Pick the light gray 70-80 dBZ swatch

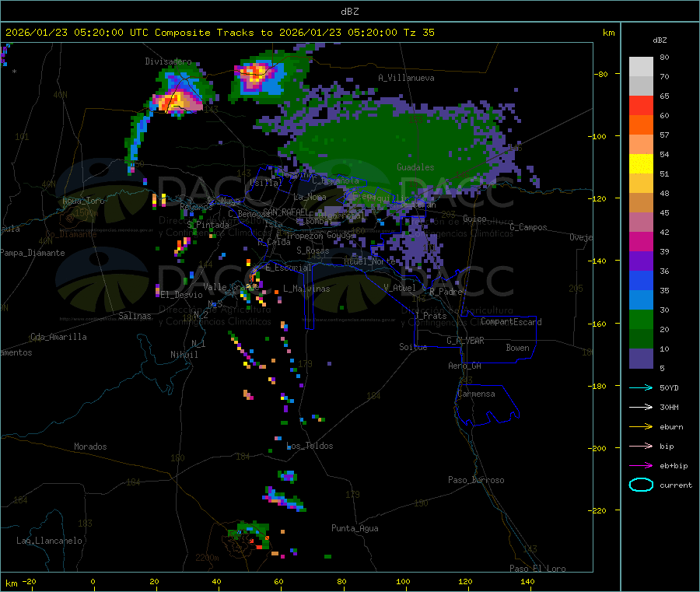[641, 67]
